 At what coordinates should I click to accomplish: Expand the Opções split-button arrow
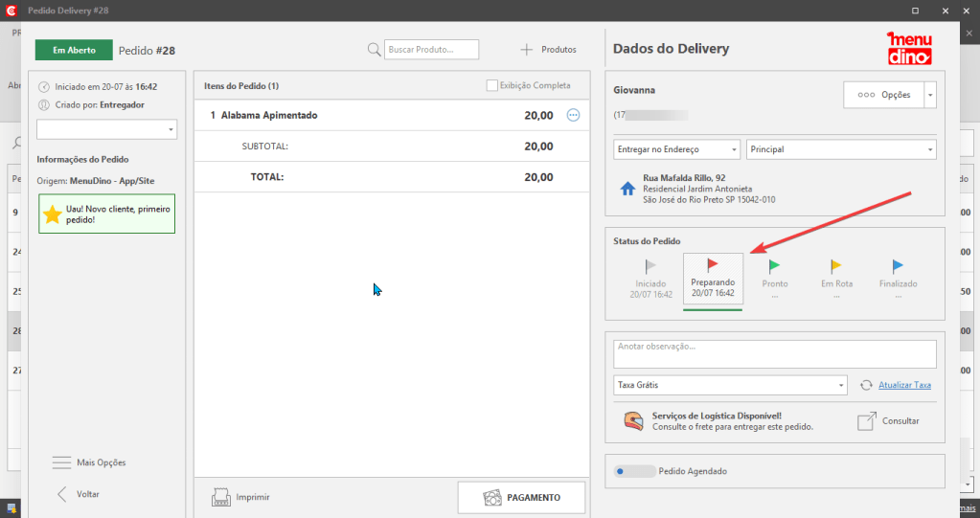pyautogui.click(x=930, y=95)
